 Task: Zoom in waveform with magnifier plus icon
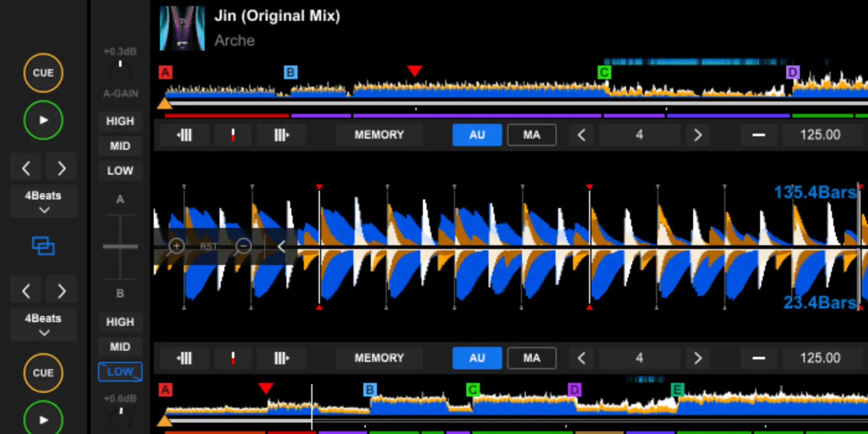[x=176, y=246]
